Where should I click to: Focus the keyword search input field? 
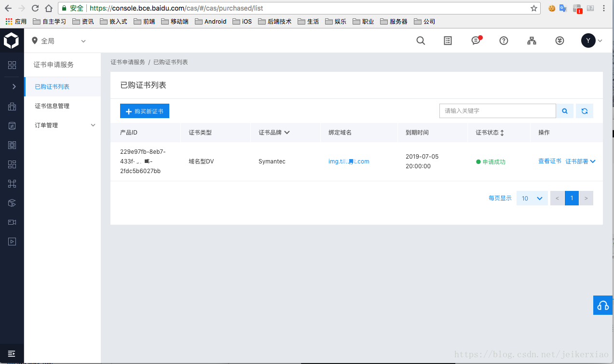click(x=497, y=111)
